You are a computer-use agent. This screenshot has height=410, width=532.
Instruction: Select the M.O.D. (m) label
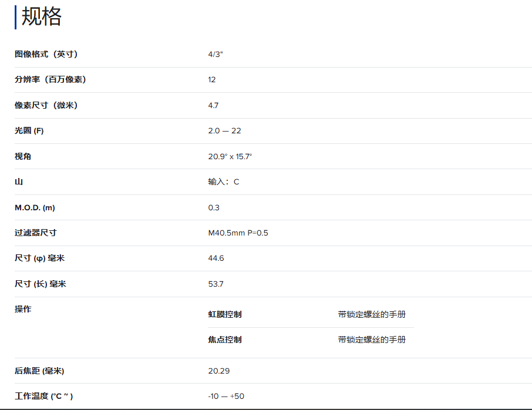(35, 207)
